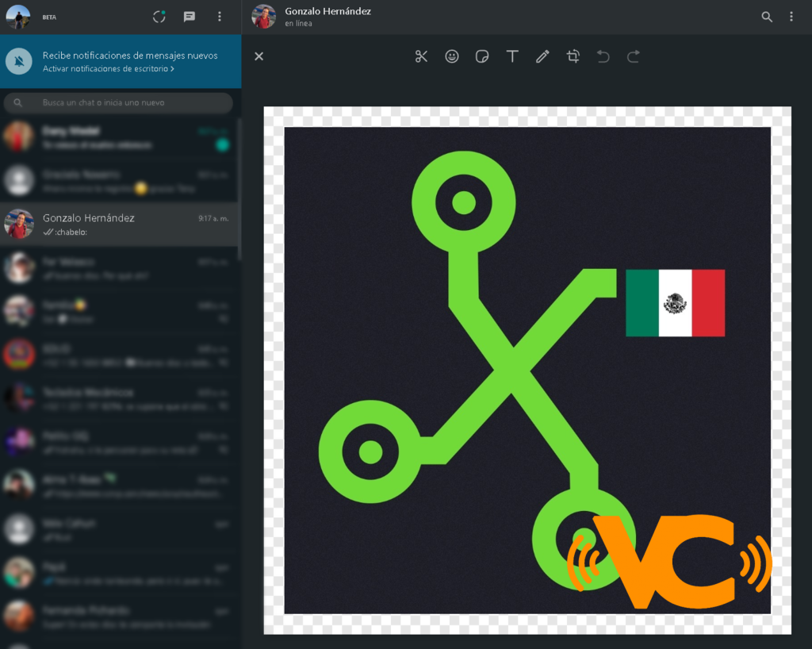Select the scissors cutout tool
Screen dimensions: 812x649
[x=421, y=56]
